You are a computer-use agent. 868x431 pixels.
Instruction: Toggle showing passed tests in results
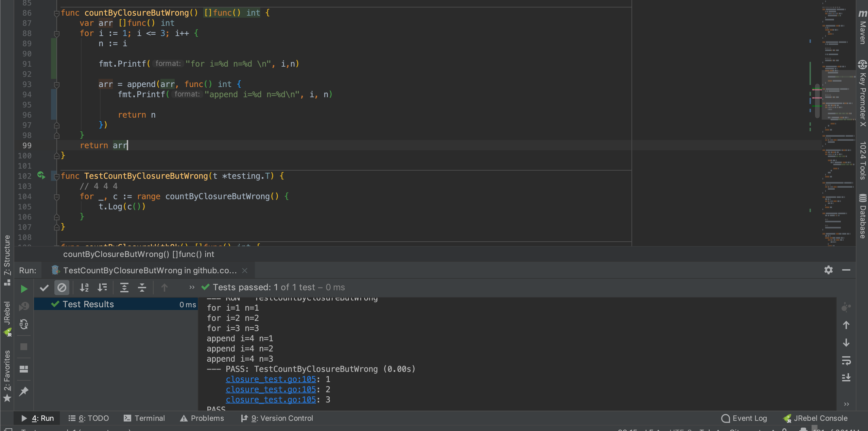44,287
